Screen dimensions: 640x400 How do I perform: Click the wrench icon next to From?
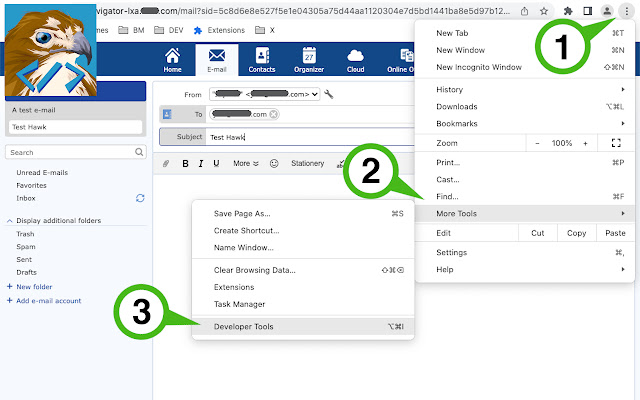(x=329, y=94)
